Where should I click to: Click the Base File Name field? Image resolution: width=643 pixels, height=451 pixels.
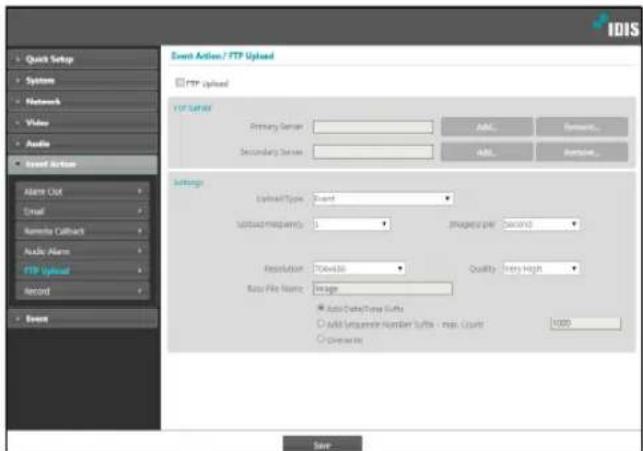coord(383,289)
